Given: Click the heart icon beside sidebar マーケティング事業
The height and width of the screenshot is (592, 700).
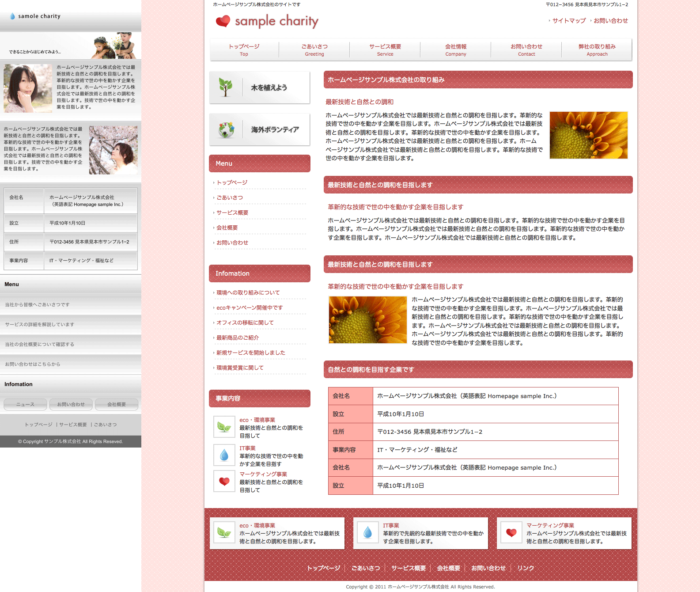Looking at the screenshot, I should [224, 481].
